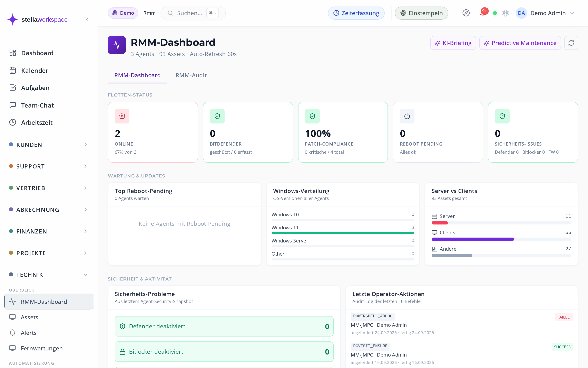Click the Bitdefender shield icon
Screen dimensions: 588x368
tap(217, 116)
